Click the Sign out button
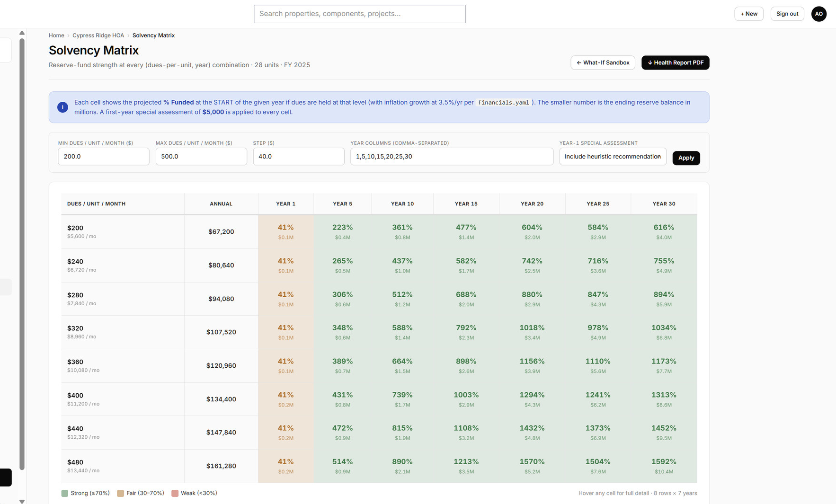 787,14
